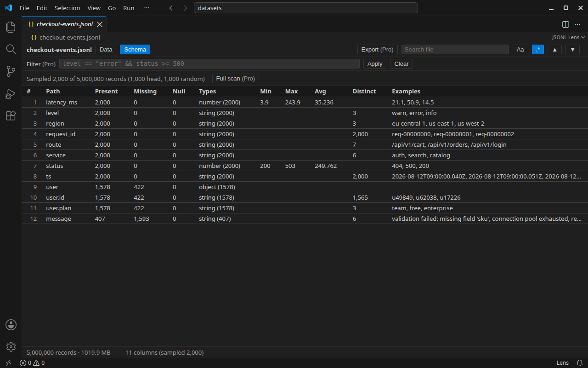Screen dimensions: 588x368
Task: Toggle regex search option
Action: (538, 50)
